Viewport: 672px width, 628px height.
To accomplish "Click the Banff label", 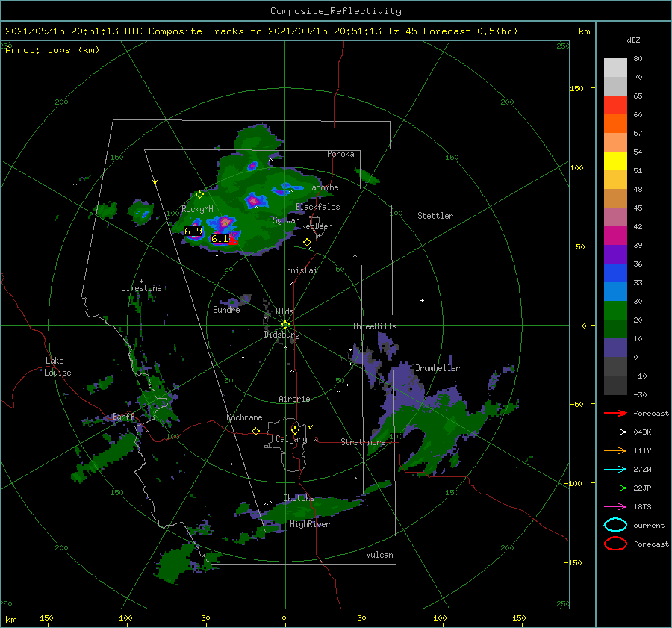I will click(x=123, y=416).
